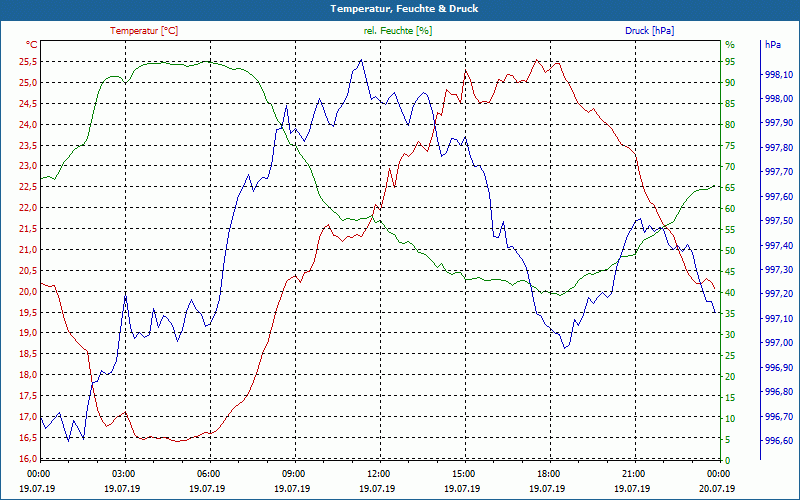Viewport: 800px width, 500px height.
Task: Select the blue Druck [hPa] legend label
Action: [x=649, y=31]
